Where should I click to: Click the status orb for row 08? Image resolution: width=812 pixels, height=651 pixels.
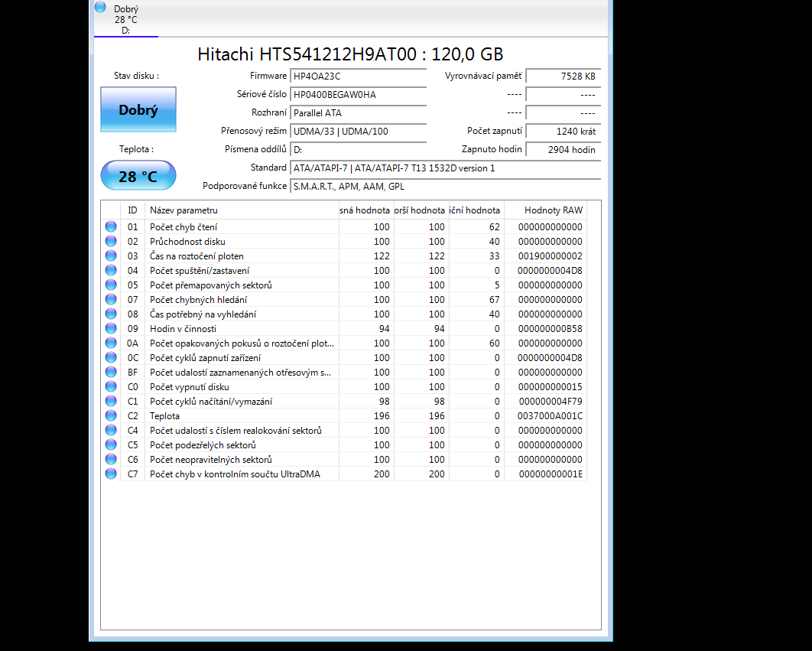(111, 314)
